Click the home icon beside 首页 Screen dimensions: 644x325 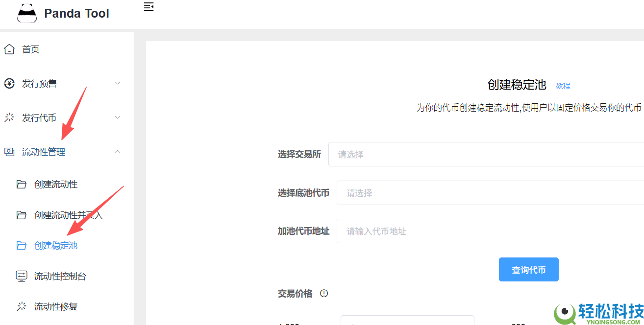tap(9, 49)
